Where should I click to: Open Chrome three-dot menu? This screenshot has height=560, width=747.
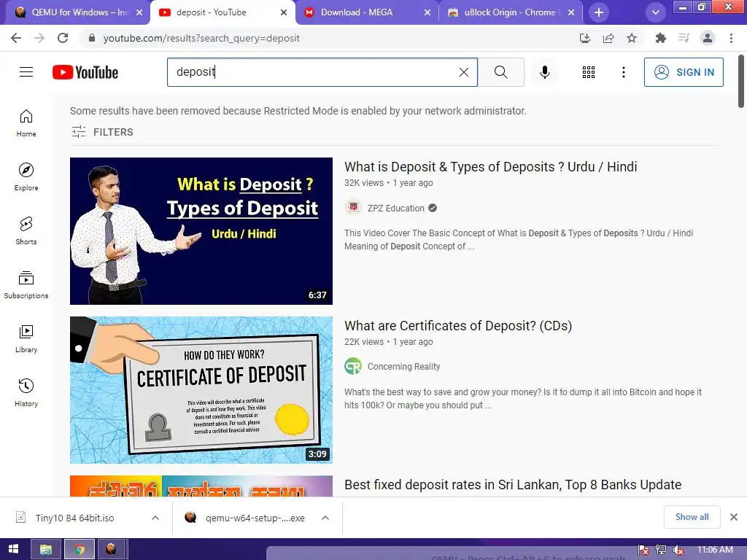[731, 38]
